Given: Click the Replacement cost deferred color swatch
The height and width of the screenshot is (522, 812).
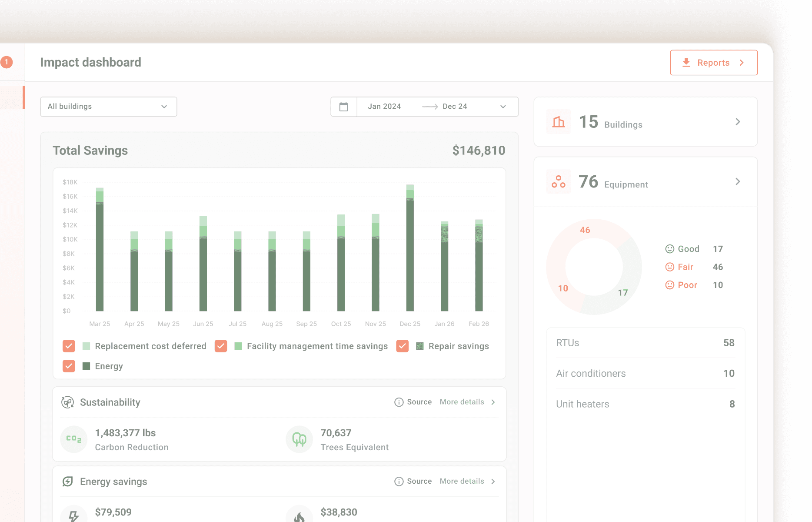Looking at the screenshot, I should [x=86, y=346].
